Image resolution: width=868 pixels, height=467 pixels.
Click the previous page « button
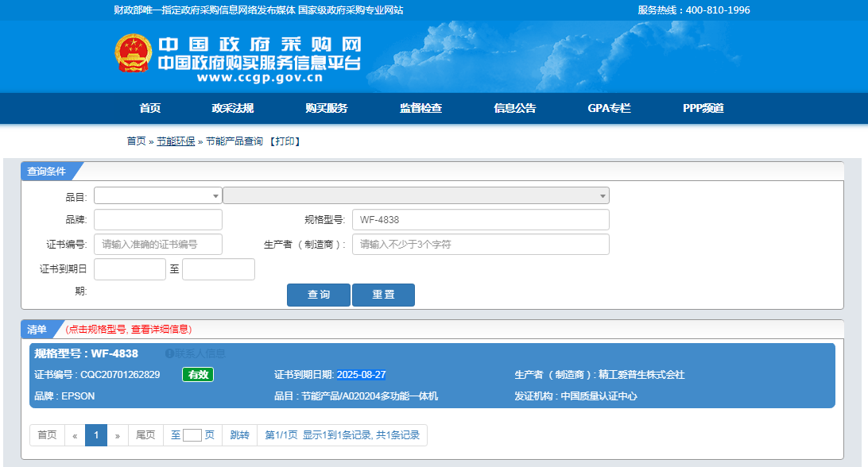pyautogui.click(x=75, y=435)
